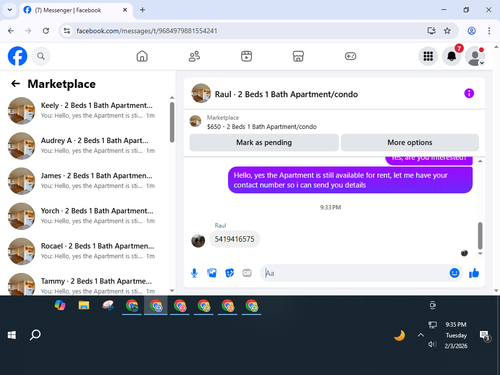The height and width of the screenshot is (375, 500).
Task: Open the Audrey A conversation
Action: tap(87, 146)
